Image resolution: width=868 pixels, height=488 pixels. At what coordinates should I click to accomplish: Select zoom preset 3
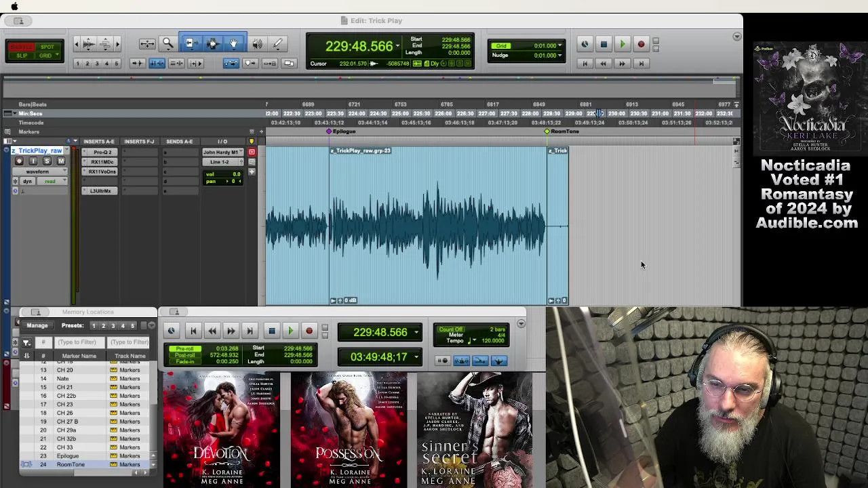(97, 64)
